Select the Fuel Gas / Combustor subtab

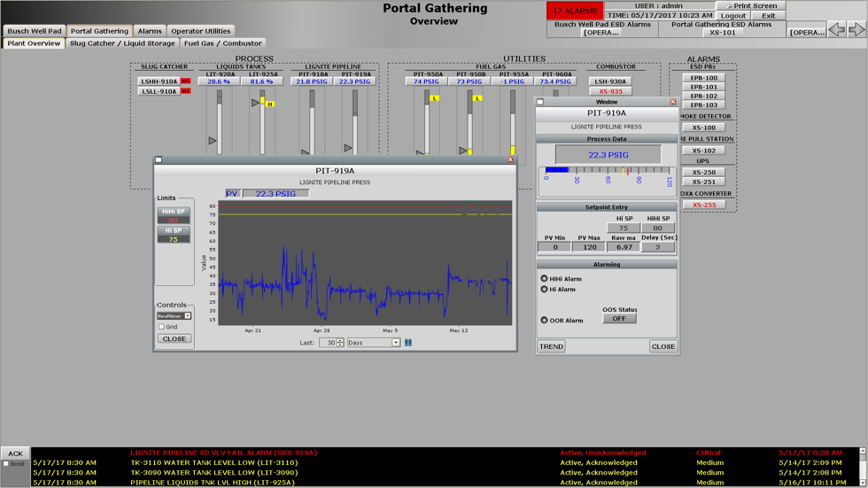pyautogui.click(x=222, y=43)
